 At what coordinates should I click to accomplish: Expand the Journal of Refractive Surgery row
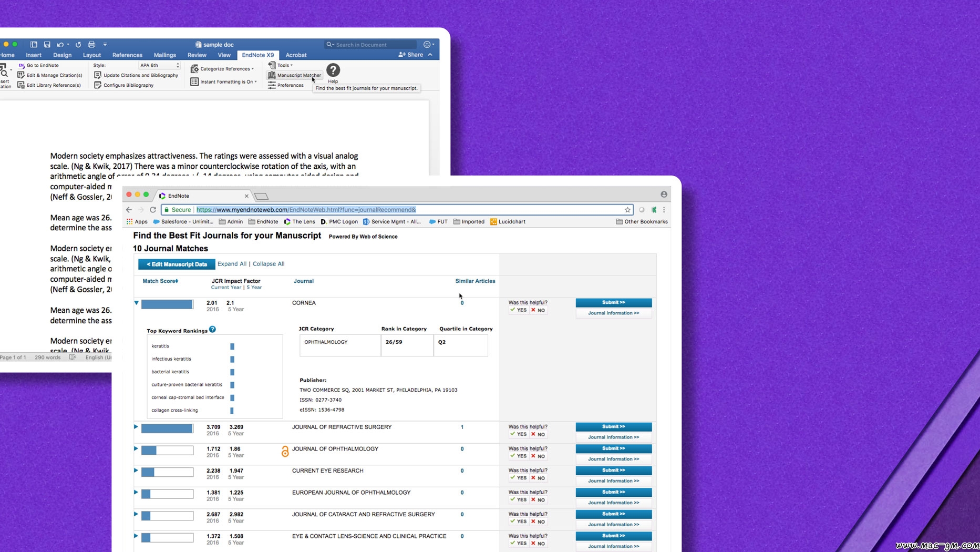click(x=136, y=427)
